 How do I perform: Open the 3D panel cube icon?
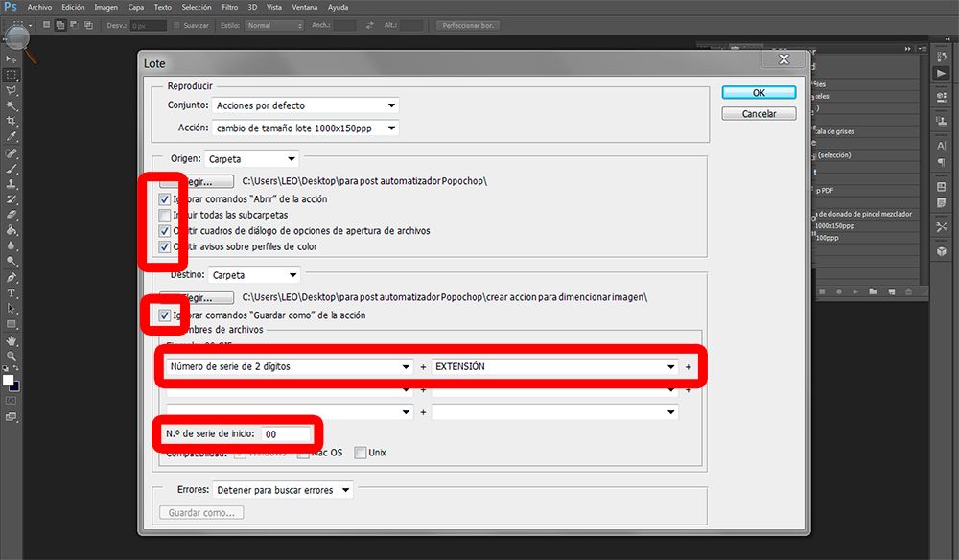tap(942, 251)
